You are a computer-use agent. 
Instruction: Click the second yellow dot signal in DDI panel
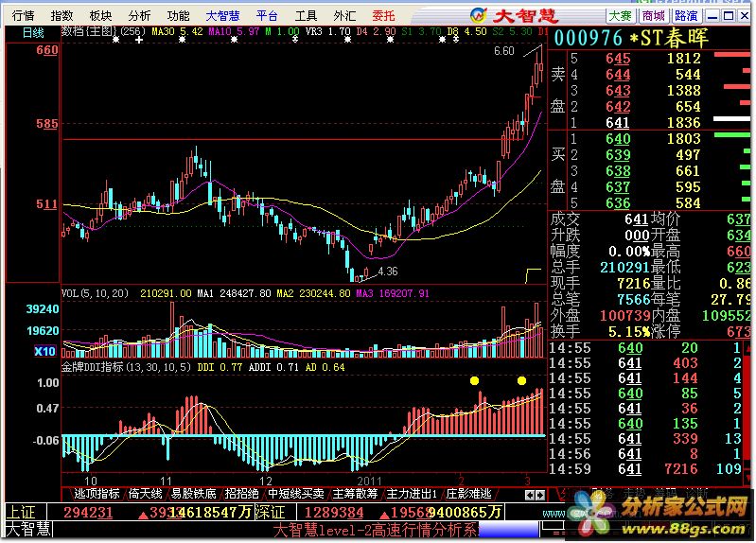pyautogui.click(x=521, y=381)
